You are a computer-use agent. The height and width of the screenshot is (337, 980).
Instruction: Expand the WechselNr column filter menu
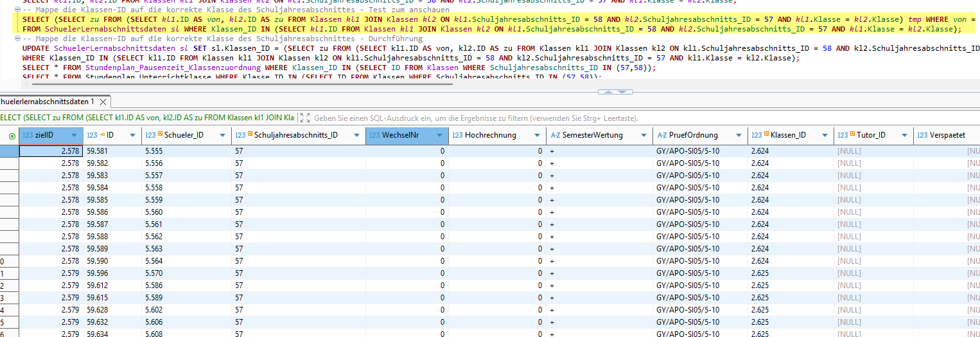coord(439,135)
